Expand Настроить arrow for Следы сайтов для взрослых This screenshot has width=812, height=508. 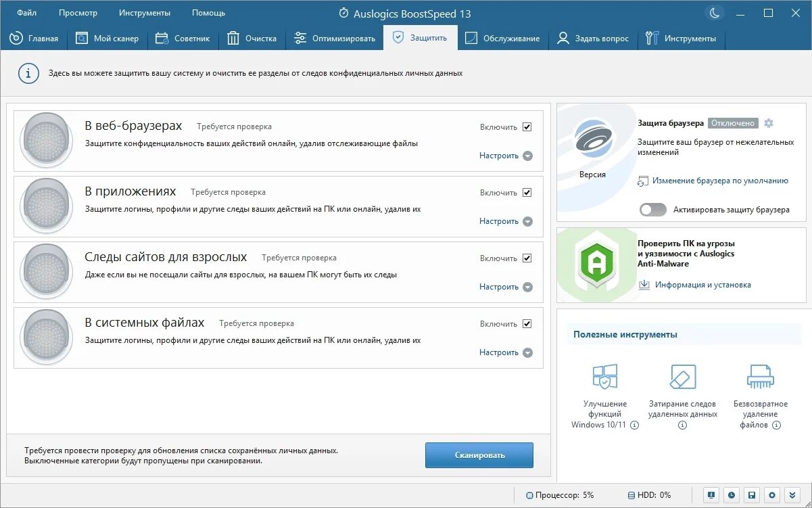pyautogui.click(x=527, y=287)
